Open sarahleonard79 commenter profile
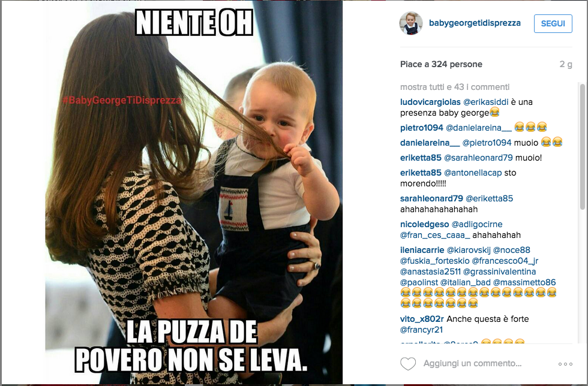Screen dimensions: 588x386 click(431, 198)
